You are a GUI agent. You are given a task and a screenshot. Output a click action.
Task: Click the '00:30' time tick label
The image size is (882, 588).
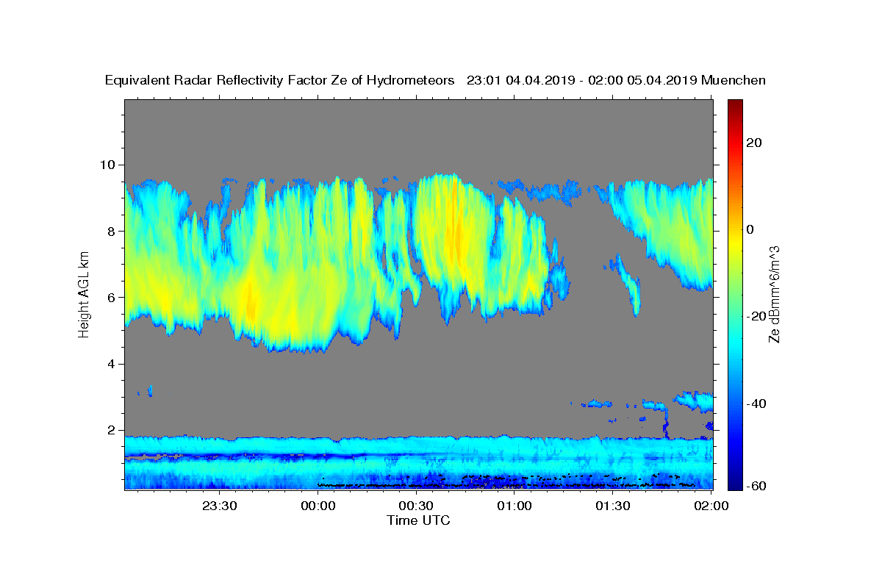click(415, 506)
